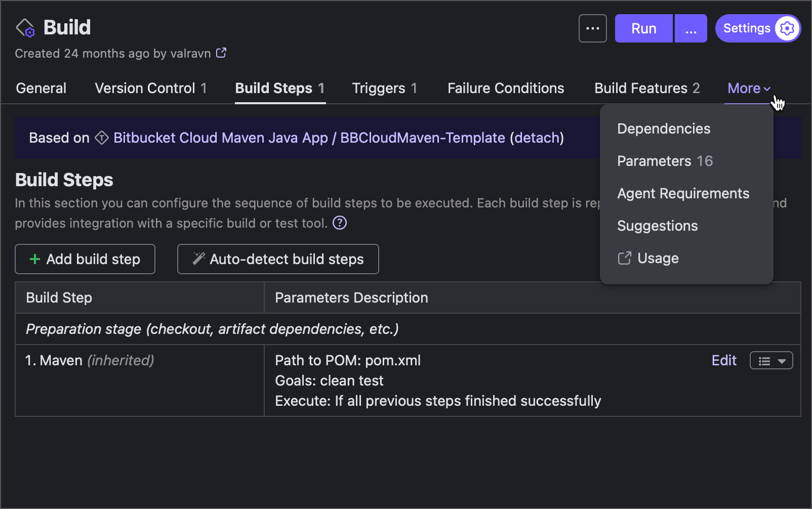Click the detach link
812x509 pixels.
point(537,138)
